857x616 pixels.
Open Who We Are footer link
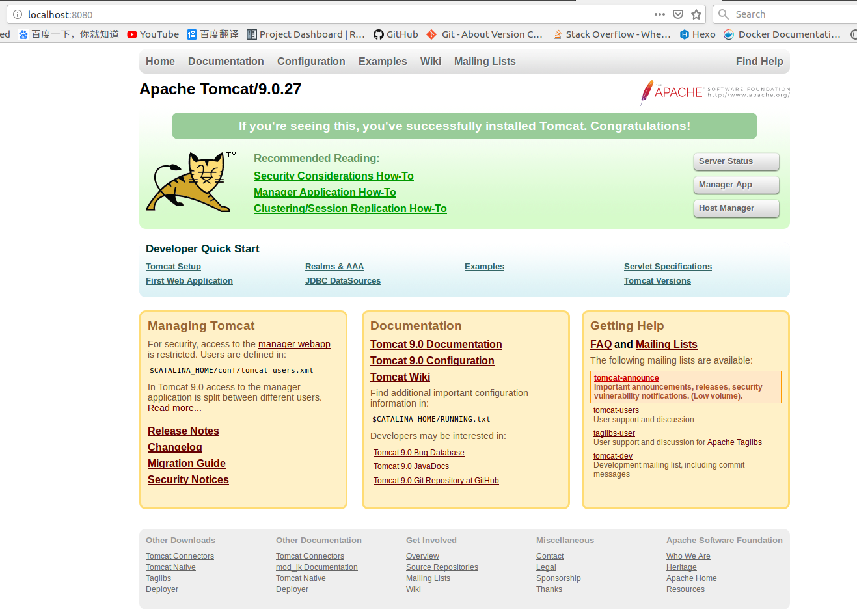688,556
